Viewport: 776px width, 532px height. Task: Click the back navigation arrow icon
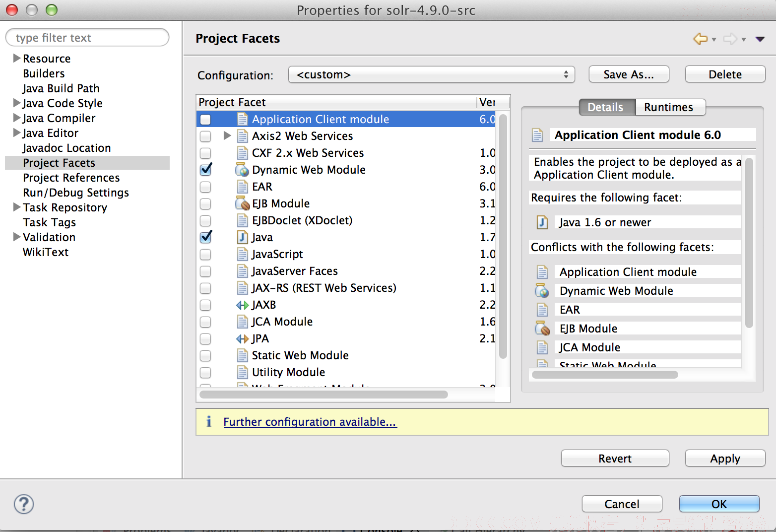(700, 39)
